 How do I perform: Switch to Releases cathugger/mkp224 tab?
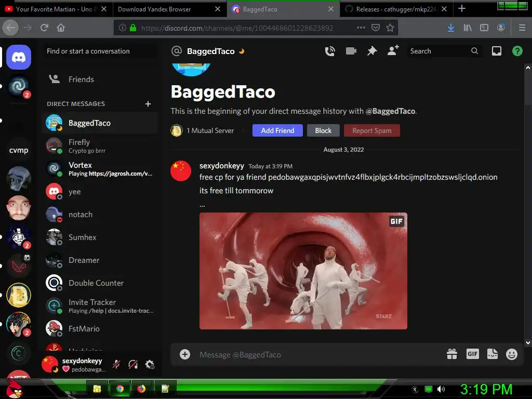396,9
